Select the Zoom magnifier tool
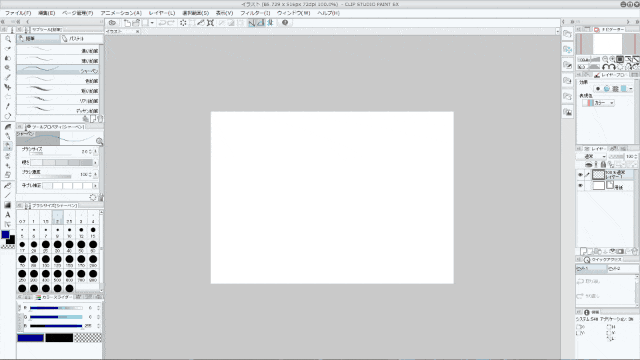640x360 pixels. pos(8,39)
